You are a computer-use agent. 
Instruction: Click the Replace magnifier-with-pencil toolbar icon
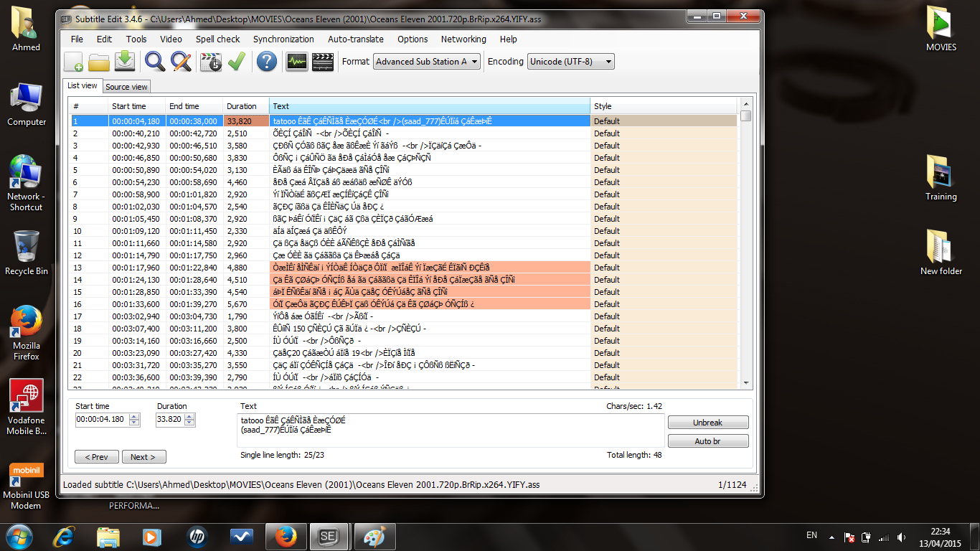point(181,62)
